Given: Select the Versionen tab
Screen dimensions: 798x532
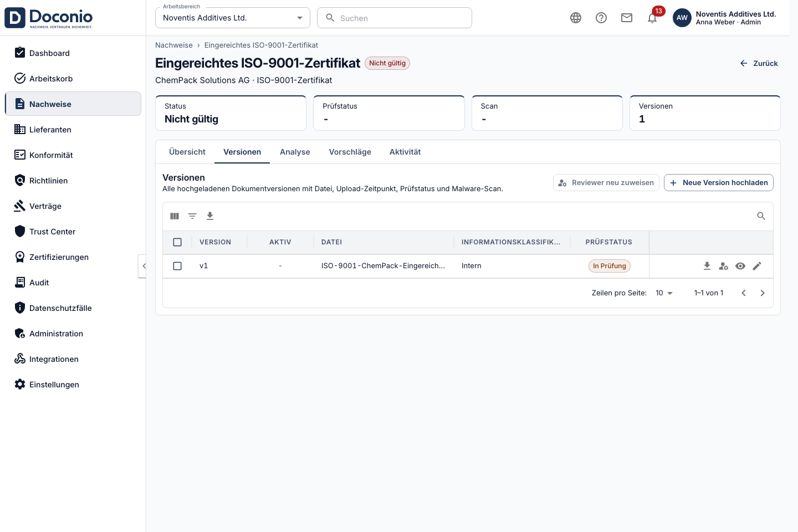Looking at the screenshot, I should (x=242, y=152).
